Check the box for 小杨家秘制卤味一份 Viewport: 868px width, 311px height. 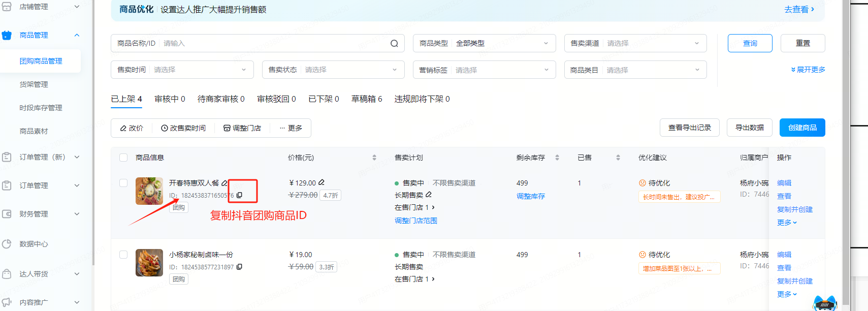pos(123,255)
